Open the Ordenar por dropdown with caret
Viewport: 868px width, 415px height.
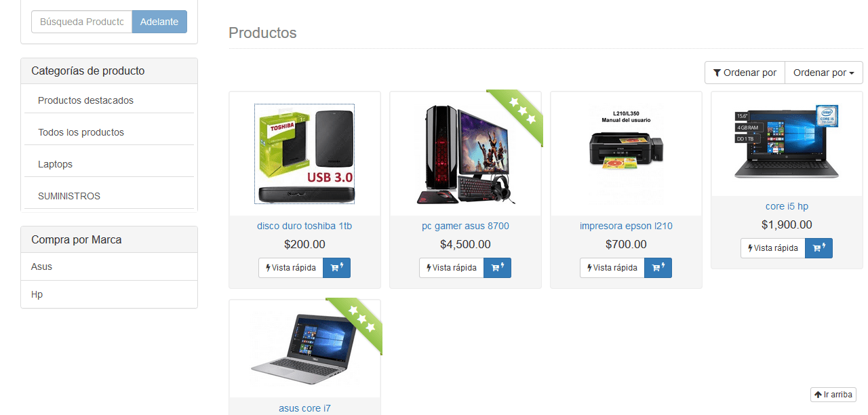tap(824, 73)
